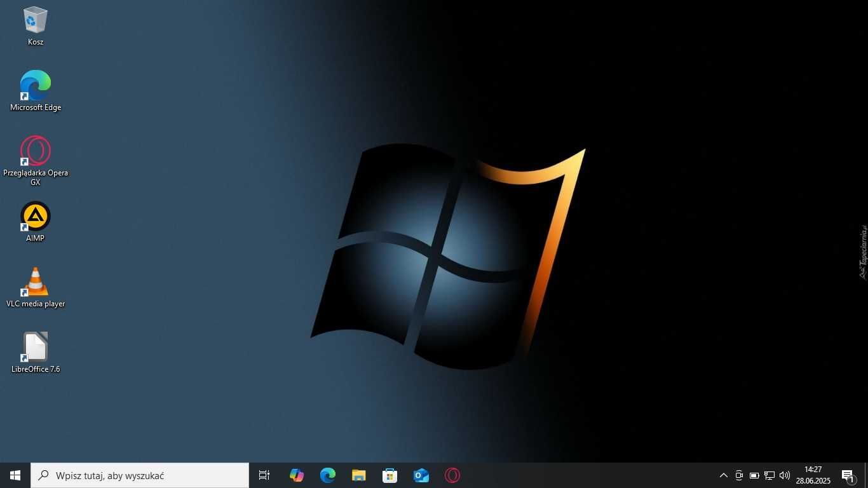Expand the hidden tray icons chevron
This screenshot has width=868, height=488.
tap(723, 475)
